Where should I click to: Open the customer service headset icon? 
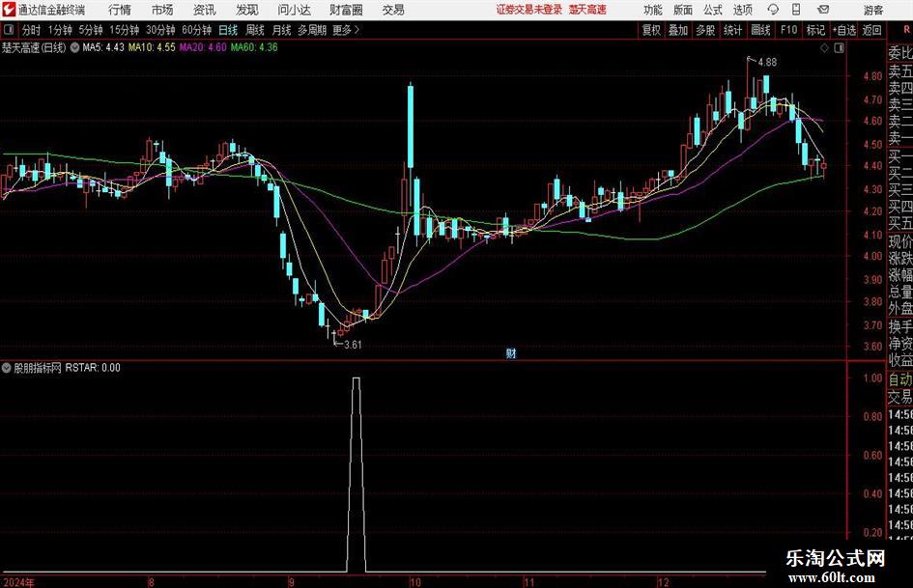pos(773,10)
